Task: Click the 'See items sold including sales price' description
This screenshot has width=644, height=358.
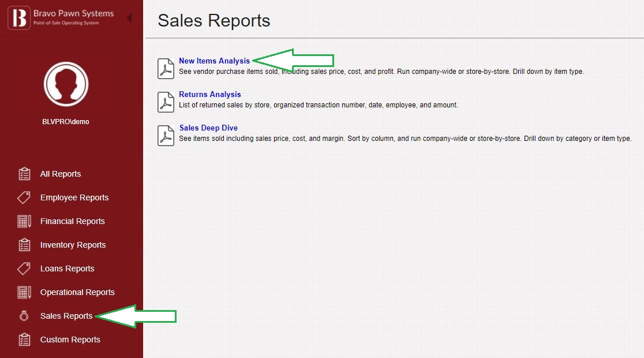Action: (x=405, y=139)
